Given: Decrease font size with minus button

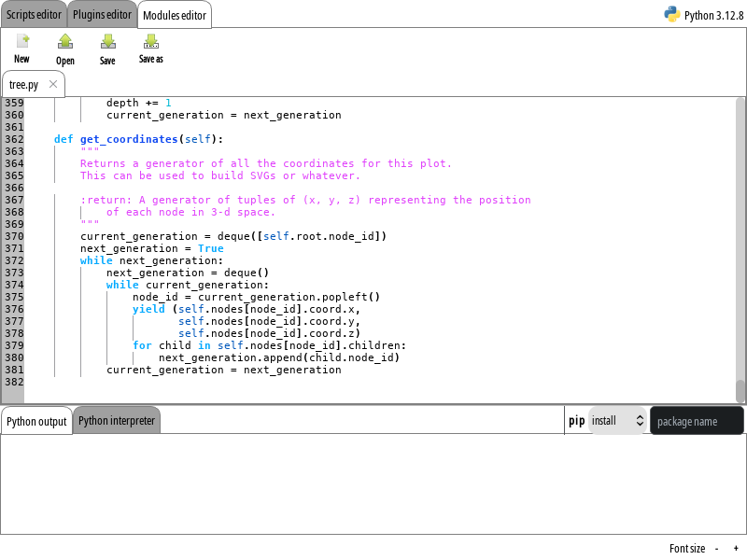Looking at the screenshot, I should tap(716, 549).
